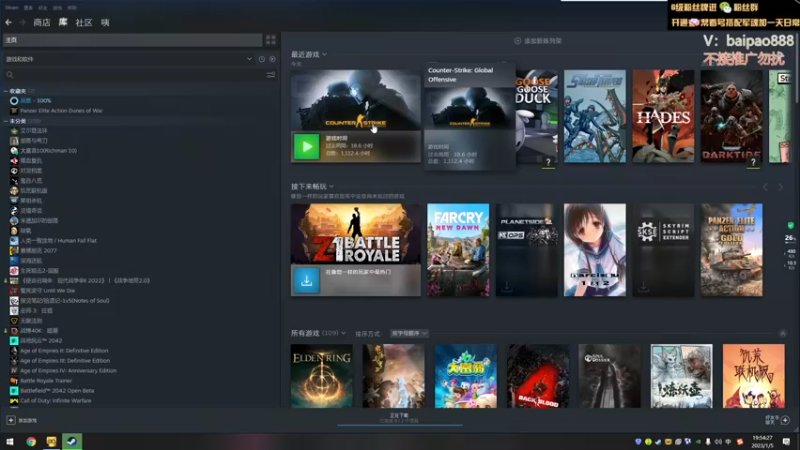Select Call of Duty: Infinite Warfare

56,401
